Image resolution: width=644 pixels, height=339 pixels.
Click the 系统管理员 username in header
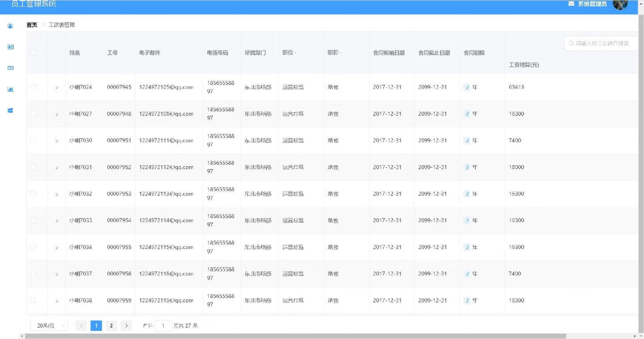(592, 4)
